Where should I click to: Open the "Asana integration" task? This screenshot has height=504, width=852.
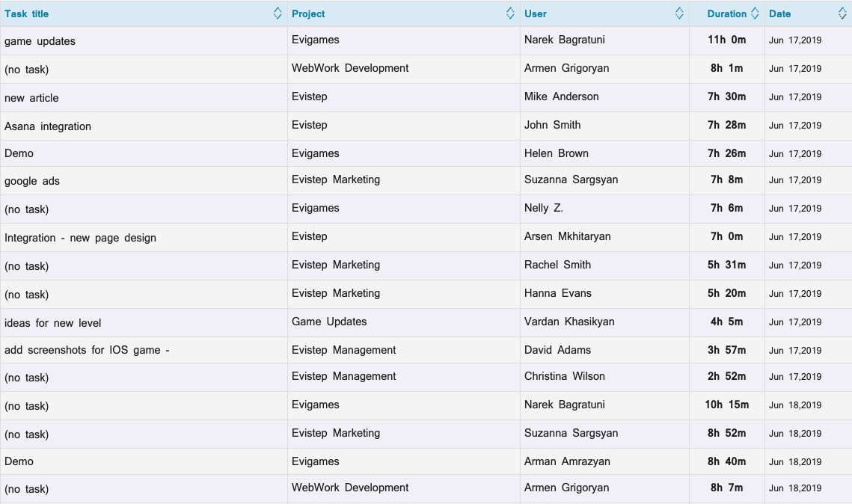point(48,126)
